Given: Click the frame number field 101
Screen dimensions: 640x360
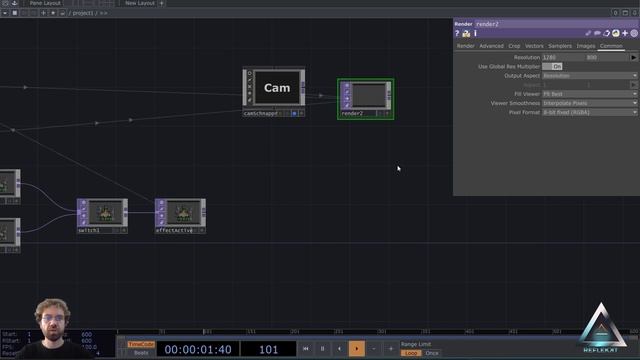Looking at the screenshot, I should pyautogui.click(x=268, y=349).
